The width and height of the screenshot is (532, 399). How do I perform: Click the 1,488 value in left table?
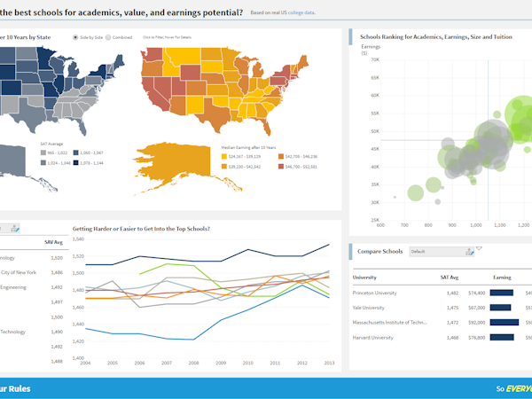57,362
